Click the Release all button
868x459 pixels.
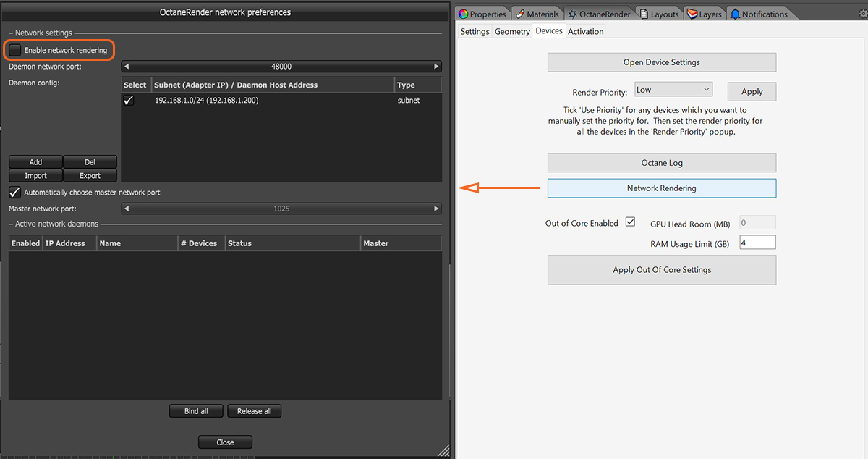[254, 411]
